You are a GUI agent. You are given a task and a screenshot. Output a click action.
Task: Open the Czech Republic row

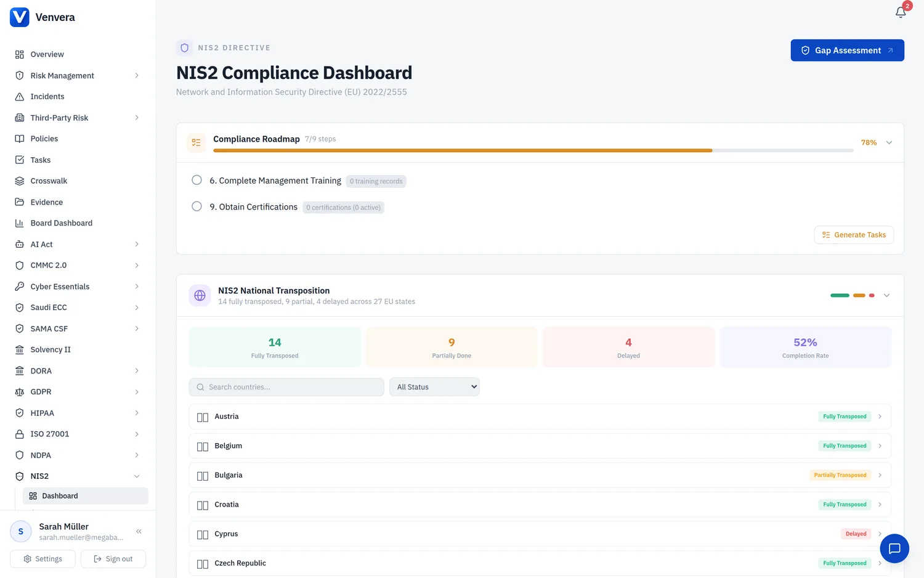point(540,563)
